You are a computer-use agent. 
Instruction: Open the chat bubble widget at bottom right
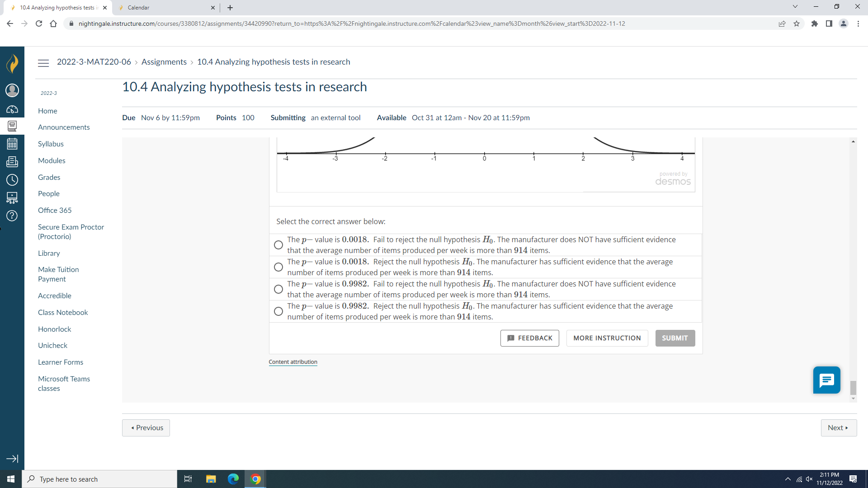click(826, 380)
